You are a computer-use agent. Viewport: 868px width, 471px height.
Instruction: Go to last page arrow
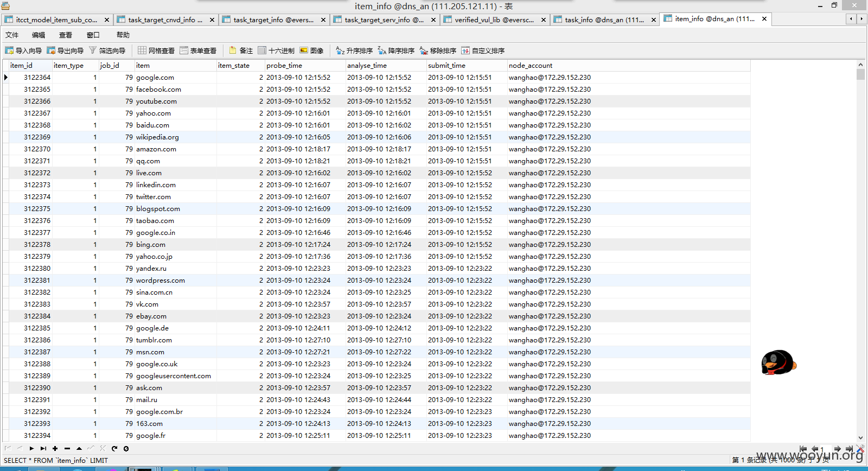[849, 449]
